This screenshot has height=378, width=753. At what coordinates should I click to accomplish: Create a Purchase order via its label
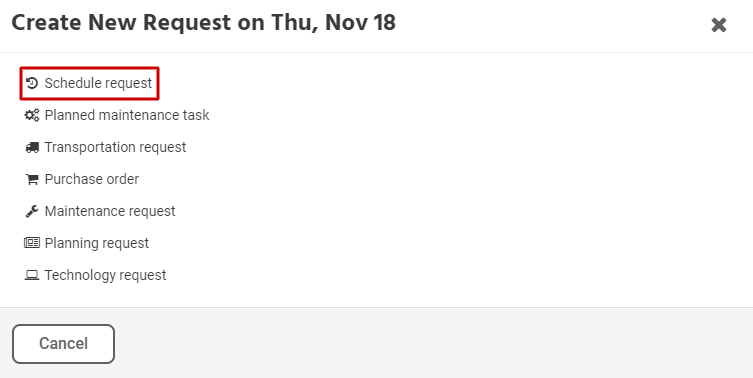pyautogui.click(x=92, y=179)
